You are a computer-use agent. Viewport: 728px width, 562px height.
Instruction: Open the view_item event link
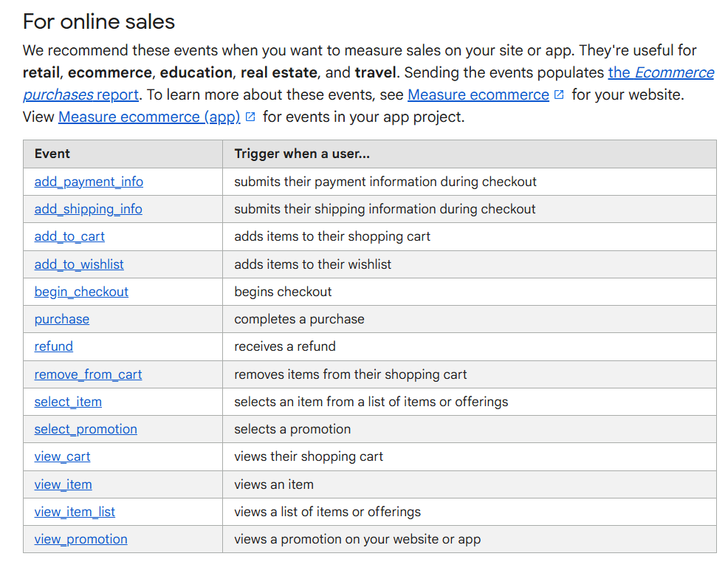tap(63, 484)
